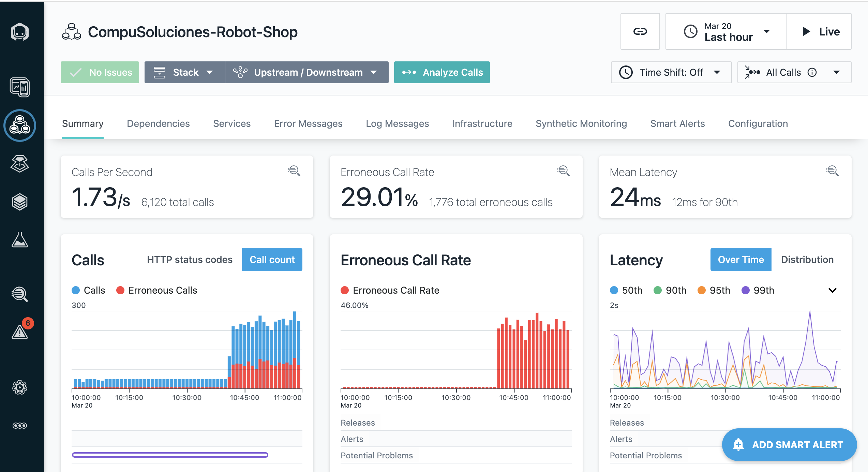The image size is (868, 472).
Task: Analyze Mean Latency magnifier icon
Action: click(832, 171)
